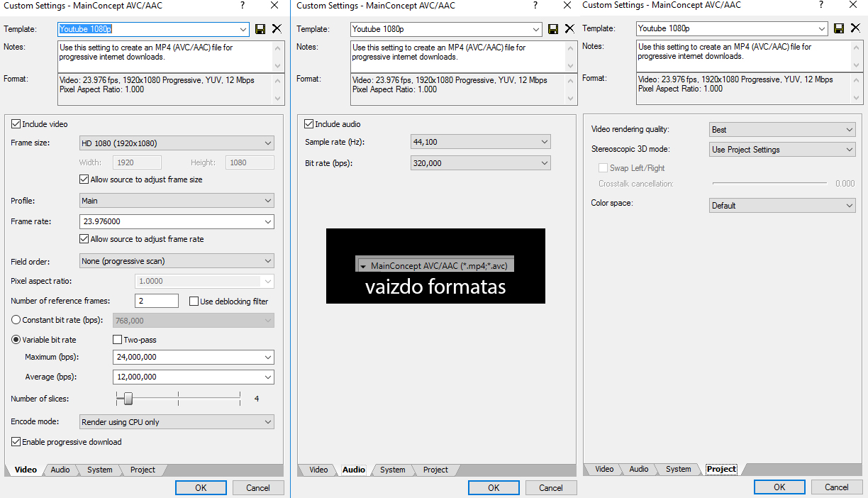The height and width of the screenshot is (498, 868).
Task: Open the Encode mode dropdown
Action: coord(177,422)
